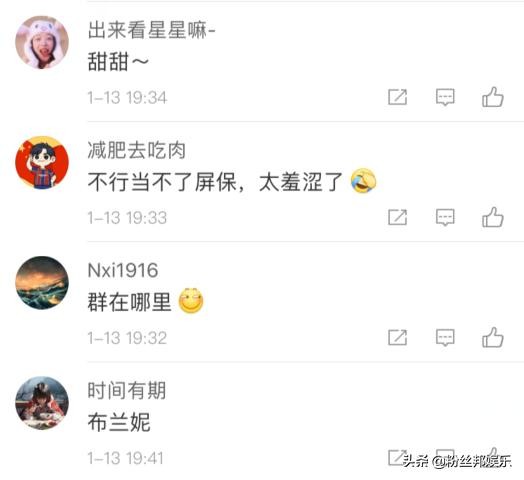View Nxi1916's landscape avatar

click(x=42, y=283)
